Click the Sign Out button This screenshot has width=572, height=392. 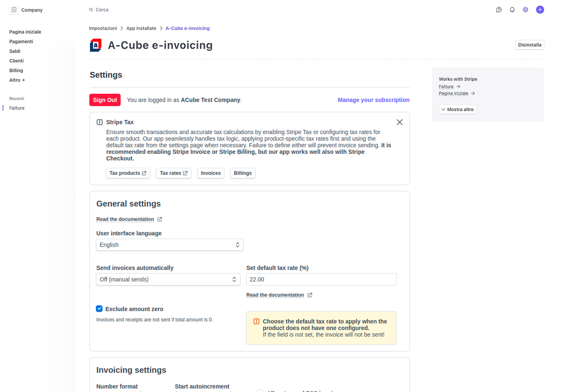tap(105, 100)
